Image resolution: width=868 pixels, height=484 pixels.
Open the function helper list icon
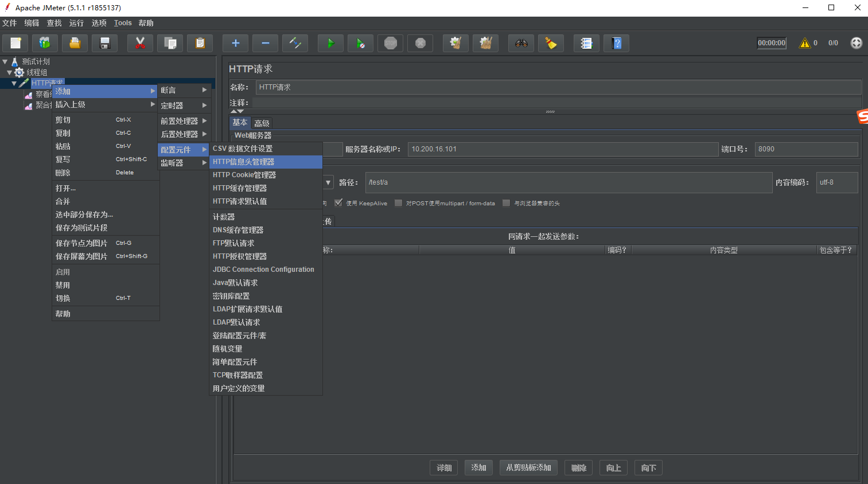click(x=586, y=43)
